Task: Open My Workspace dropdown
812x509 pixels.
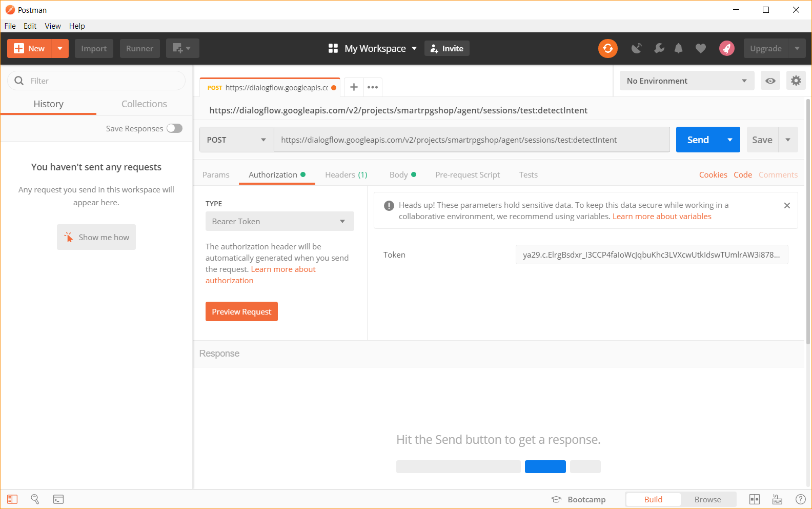Action: point(380,48)
